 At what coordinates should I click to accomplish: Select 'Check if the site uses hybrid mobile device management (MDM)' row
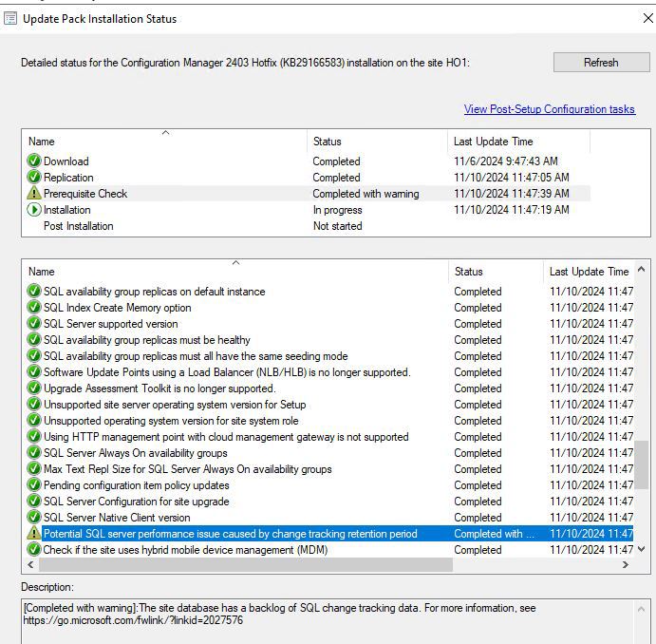click(x=328, y=549)
